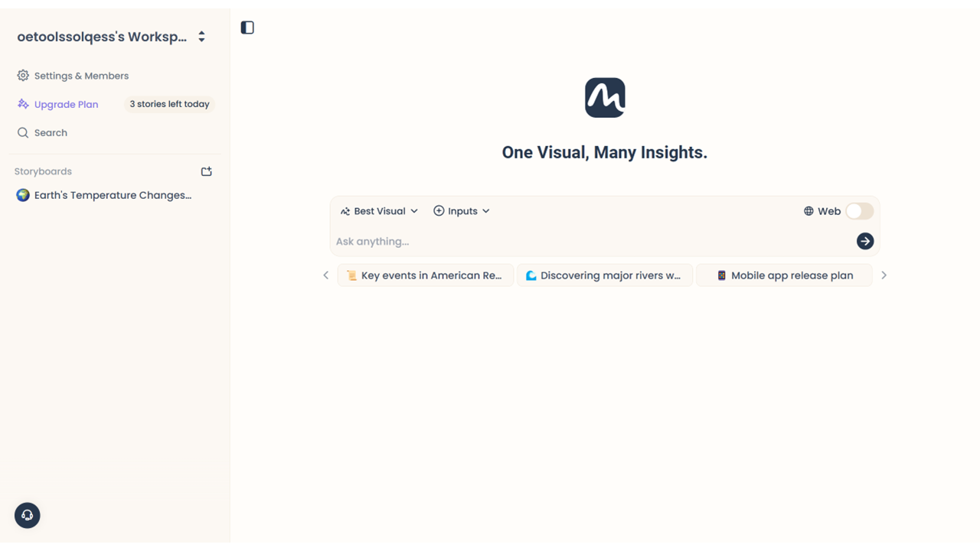Open the workspace switcher dropdown
The image size is (980, 551).
click(201, 37)
